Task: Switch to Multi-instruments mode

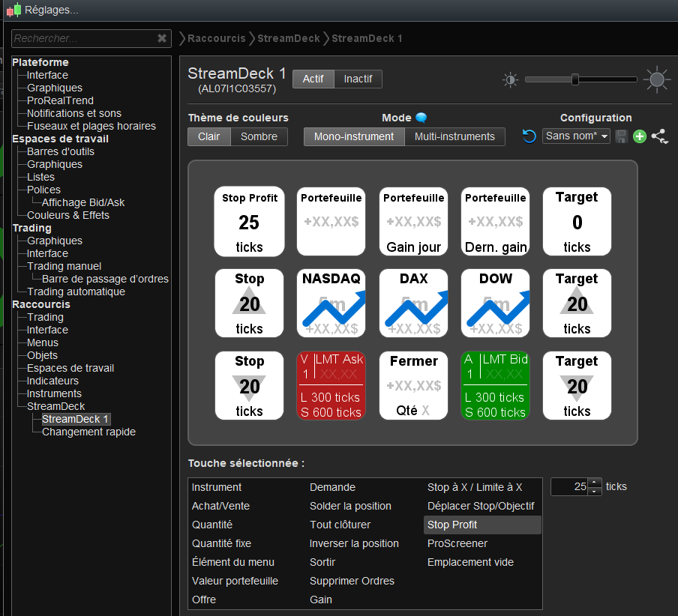Action: pyautogui.click(x=455, y=136)
